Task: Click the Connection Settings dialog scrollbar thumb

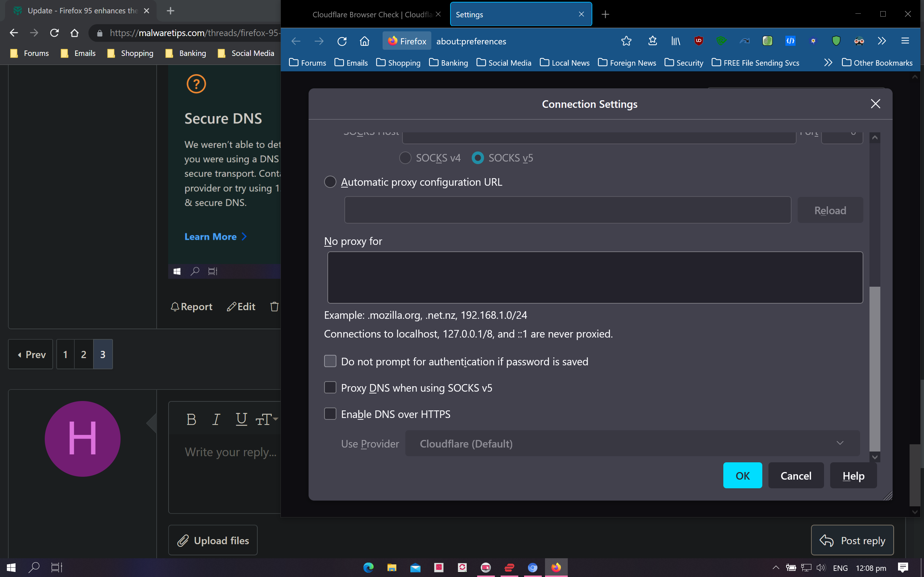Action: (x=875, y=368)
